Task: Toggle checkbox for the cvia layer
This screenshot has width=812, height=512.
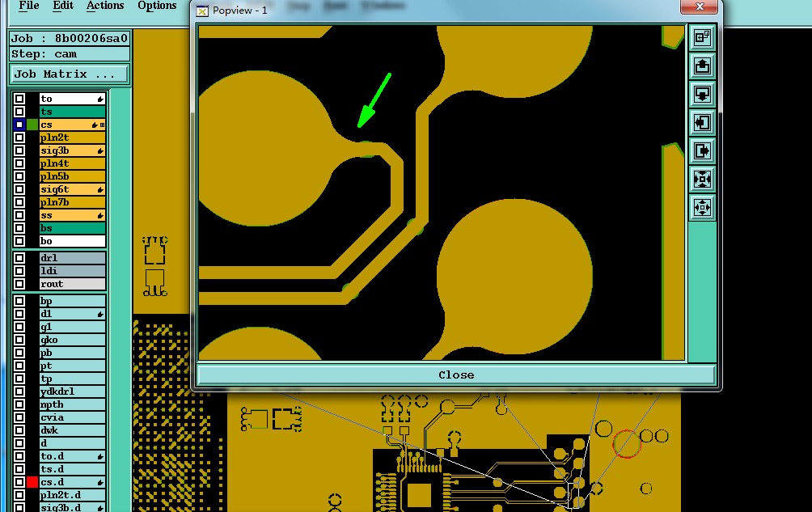Action: click(19, 417)
